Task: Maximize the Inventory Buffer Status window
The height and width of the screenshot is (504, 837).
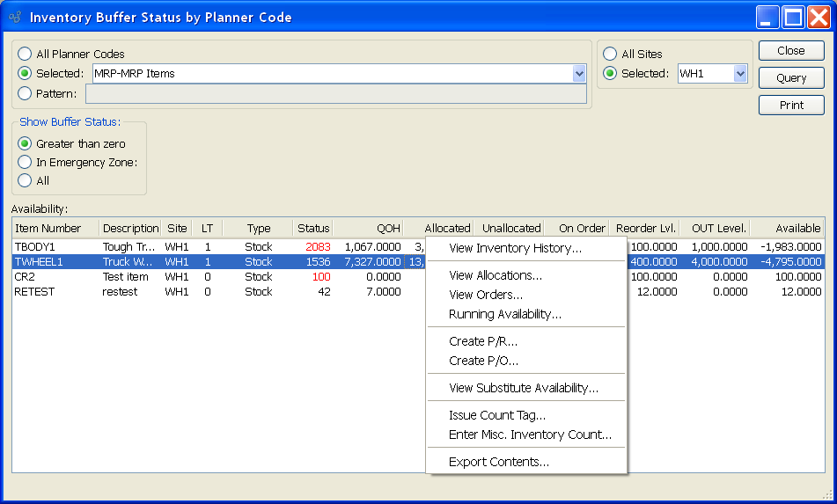Action: 793,17
